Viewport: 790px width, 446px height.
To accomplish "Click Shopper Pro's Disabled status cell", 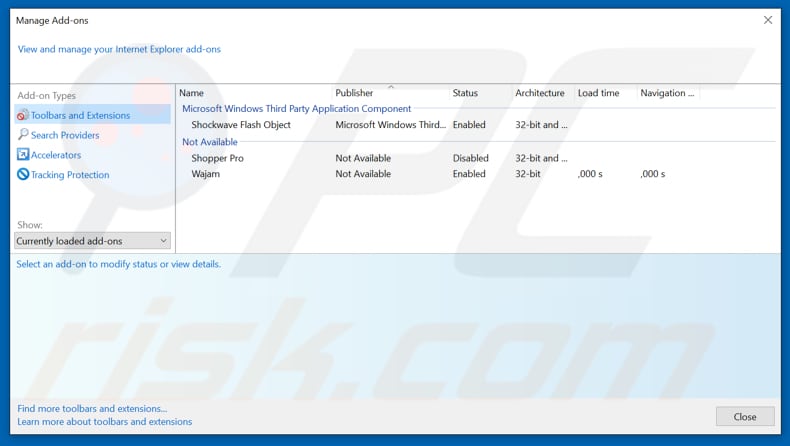I will (471, 158).
